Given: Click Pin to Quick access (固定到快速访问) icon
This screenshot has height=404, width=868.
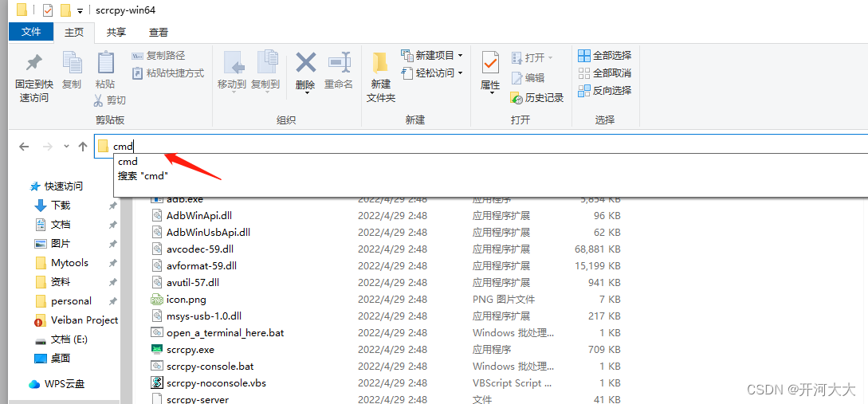Looking at the screenshot, I should (x=34, y=63).
